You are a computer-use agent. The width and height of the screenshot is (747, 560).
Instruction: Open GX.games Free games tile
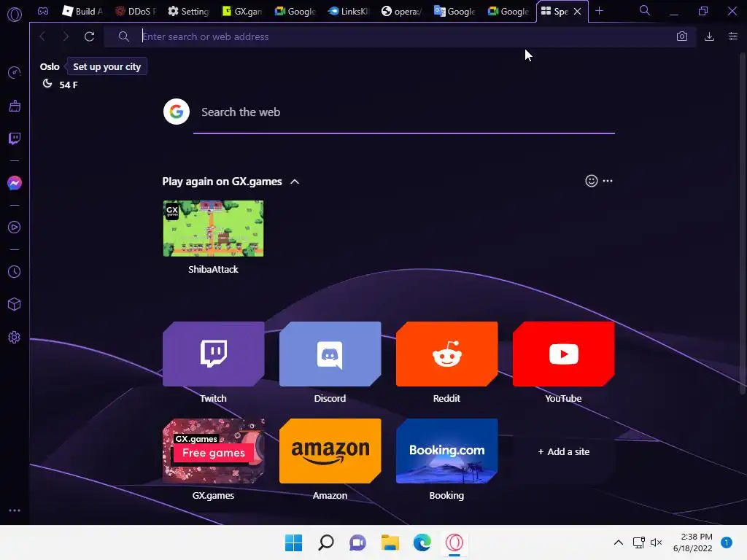214,451
